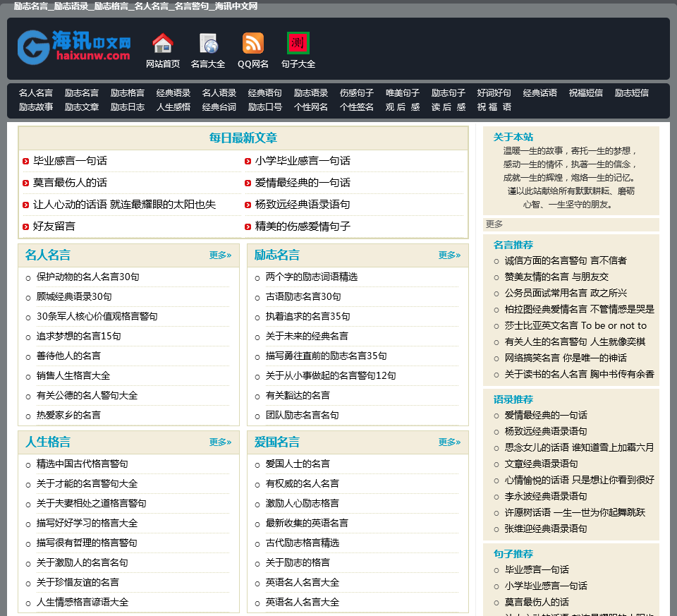677x616 pixels.
Task: Open 顾城经典语录30句
Action: click(74, 297)
